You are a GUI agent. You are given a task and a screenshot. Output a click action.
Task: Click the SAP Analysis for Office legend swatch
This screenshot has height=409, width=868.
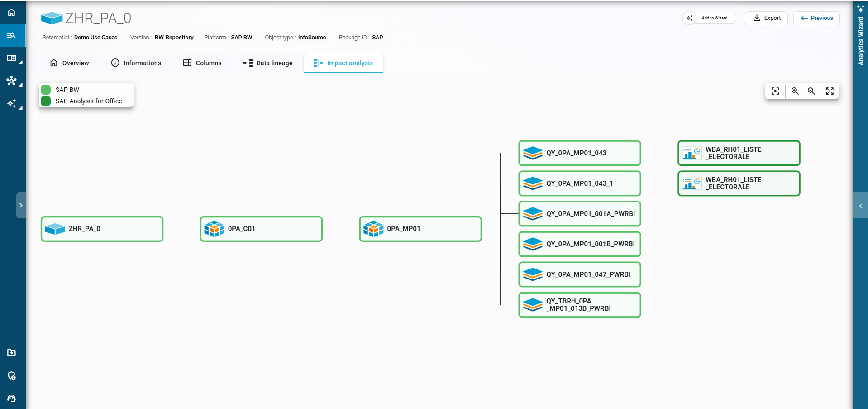tap(46, 101)
